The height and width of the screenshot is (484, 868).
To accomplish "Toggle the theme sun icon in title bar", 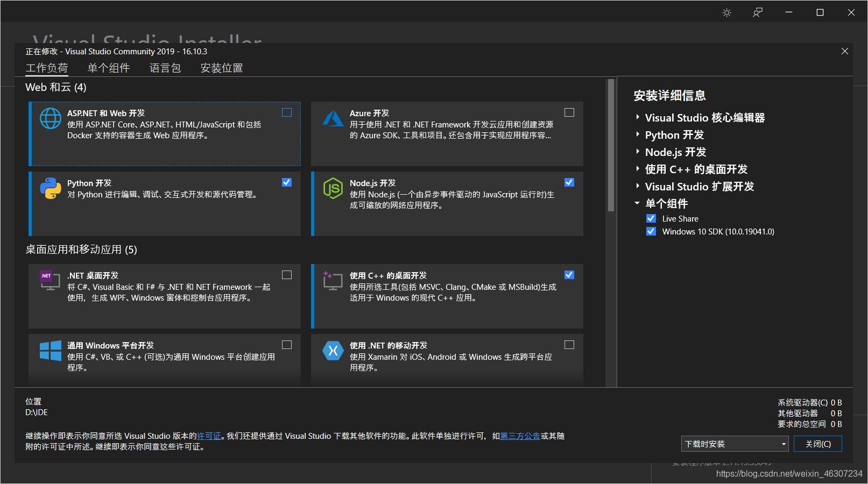I will [x=727, y=12].
